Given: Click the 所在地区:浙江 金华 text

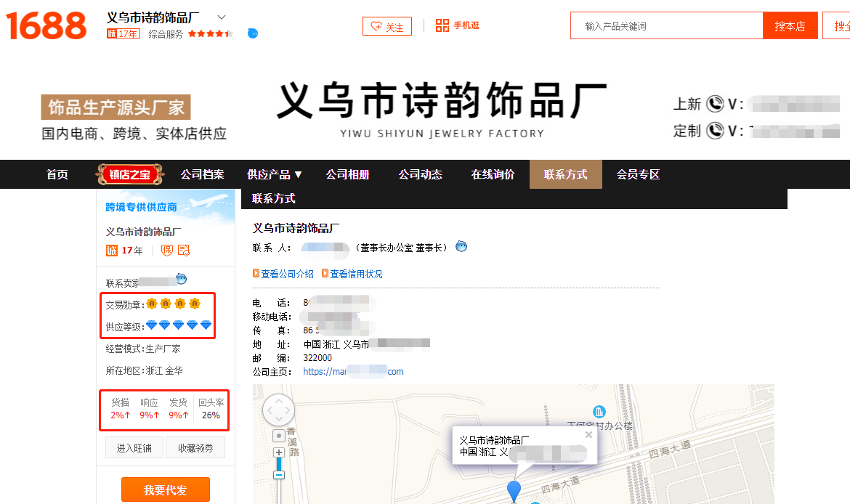Looking at the screenshot, I should tap(144, 370).
